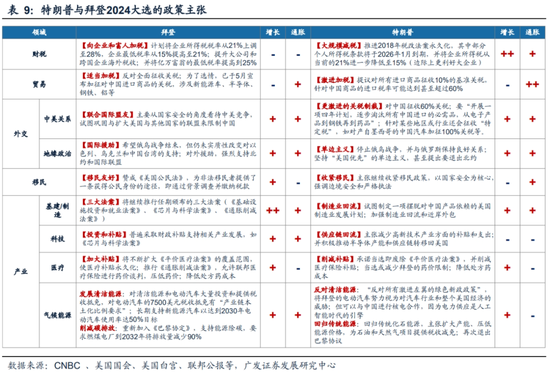Click the red heading 【单边主义】
Screen dimensions: 550x375
[x=335, y=149]
